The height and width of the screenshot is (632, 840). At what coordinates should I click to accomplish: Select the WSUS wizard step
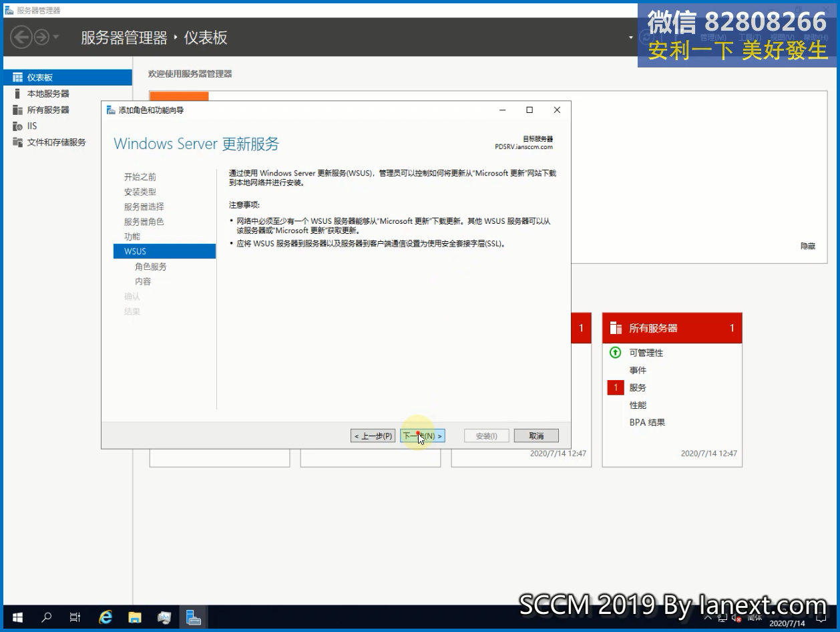pyautogui.click(x=164, y=251)
